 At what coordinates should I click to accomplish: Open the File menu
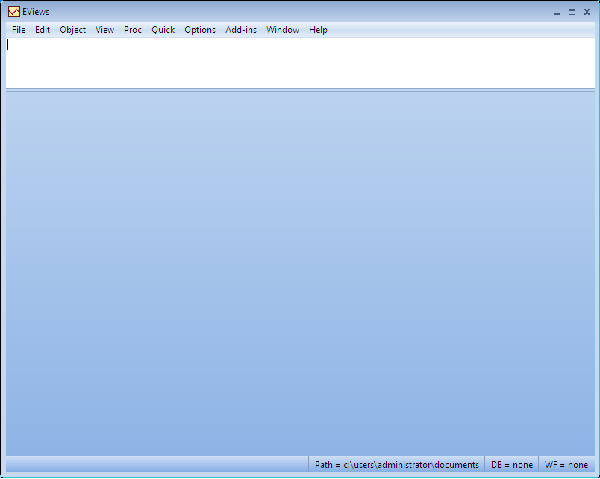point(19,30)
